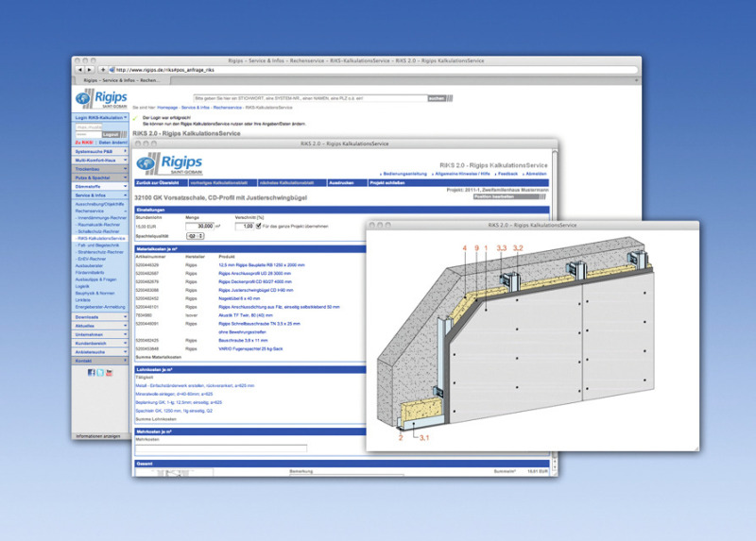Expand the Trockenbau sidebar menu
756x541 pixels.
tap(100, 169)
